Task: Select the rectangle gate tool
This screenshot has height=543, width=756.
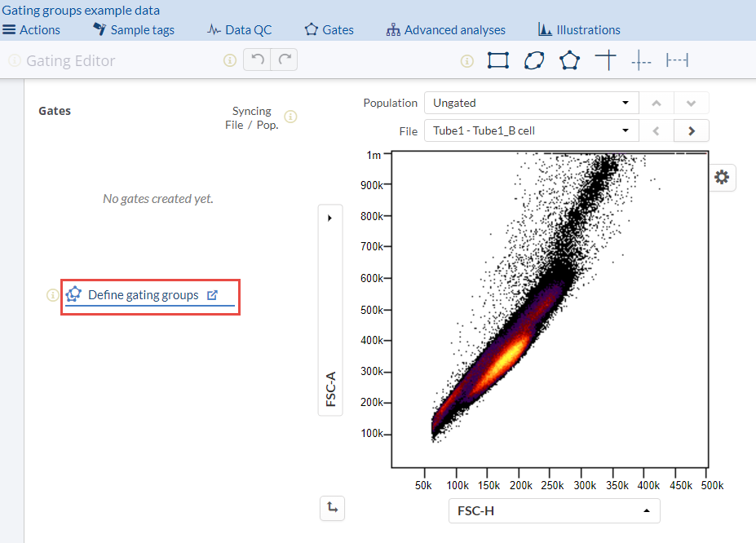Action: tap(497, 60)
